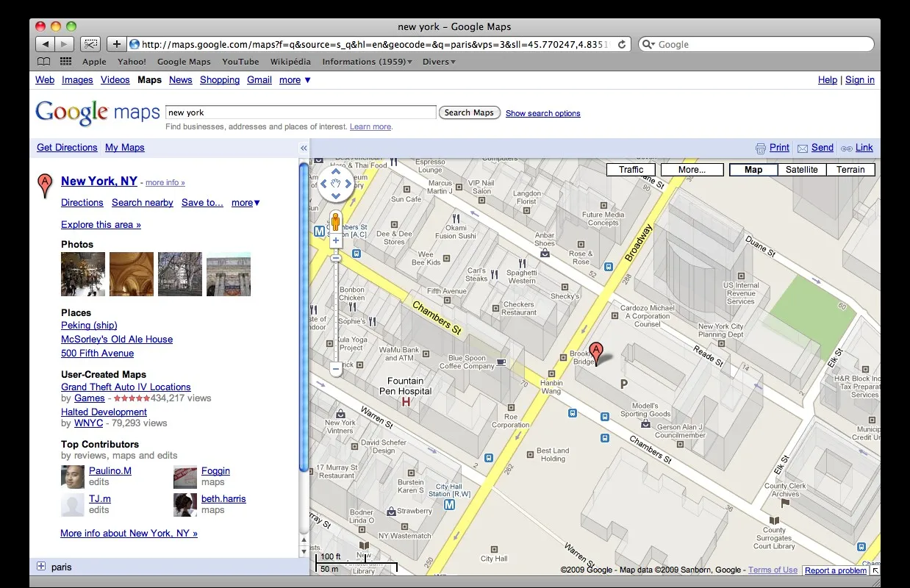Click Show search options link
910x588 pixels.
(x=542, y=113)
